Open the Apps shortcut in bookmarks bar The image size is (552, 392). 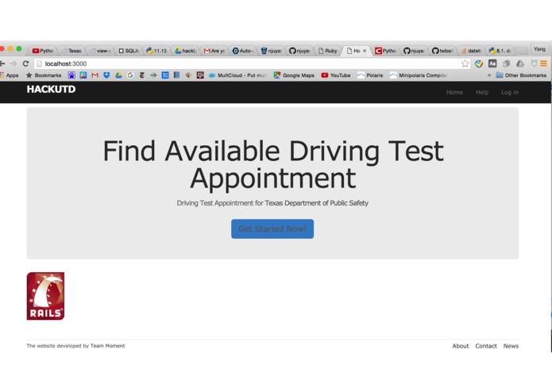click(10, 75)
